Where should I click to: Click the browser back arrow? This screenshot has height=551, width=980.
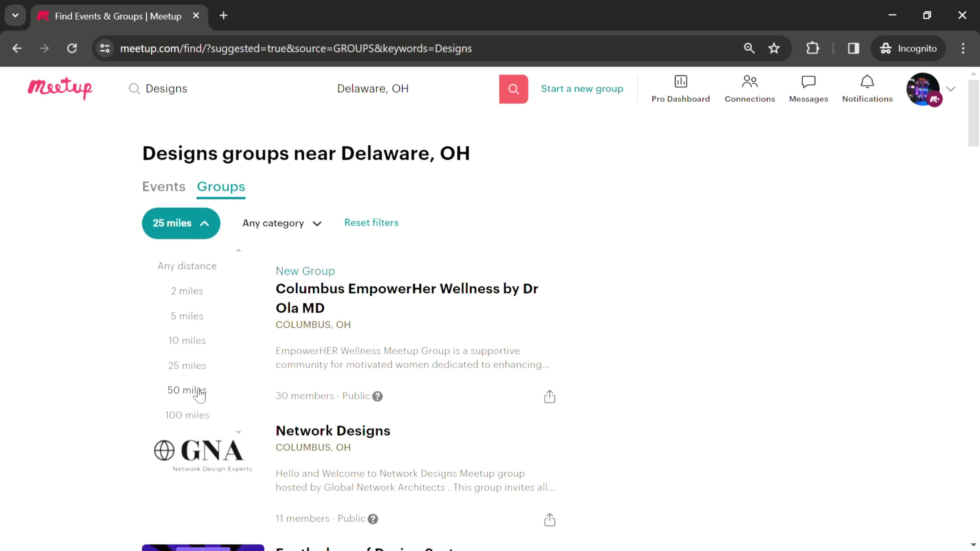pyautogui.click(x=17, y=48)
